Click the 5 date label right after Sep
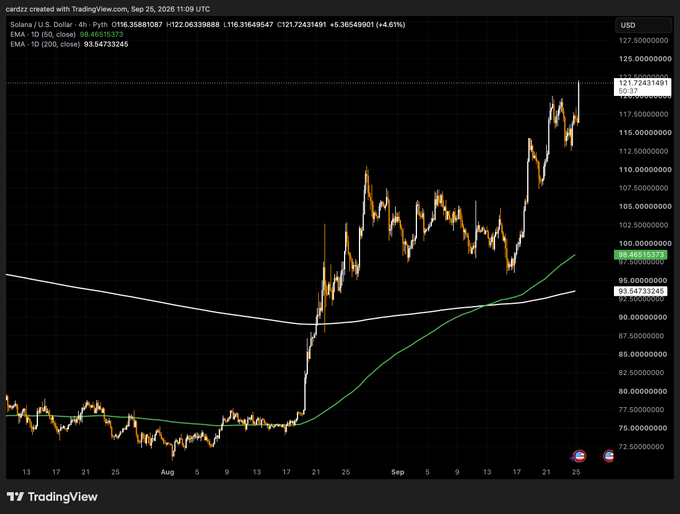 pos(427,472)
